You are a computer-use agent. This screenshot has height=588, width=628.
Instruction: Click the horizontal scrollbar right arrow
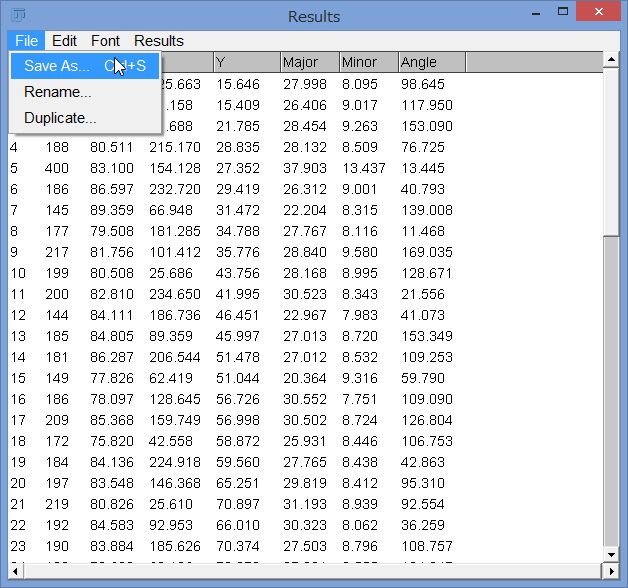pos(611,571)
